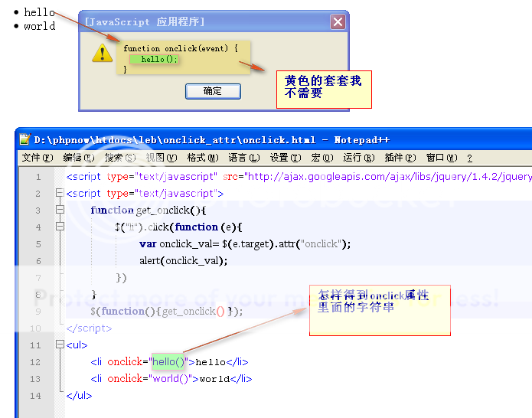Open the 设置(T) menu
The height and width of the screenshot is (418, 532).
pos(286,158)
